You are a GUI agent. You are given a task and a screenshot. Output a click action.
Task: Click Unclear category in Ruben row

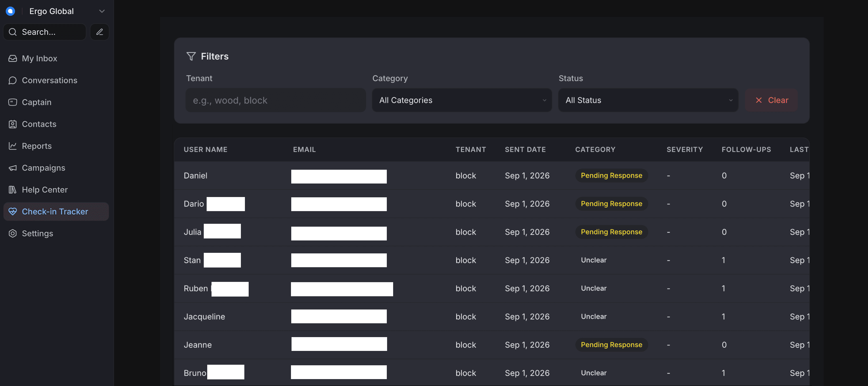pos(593,289)
